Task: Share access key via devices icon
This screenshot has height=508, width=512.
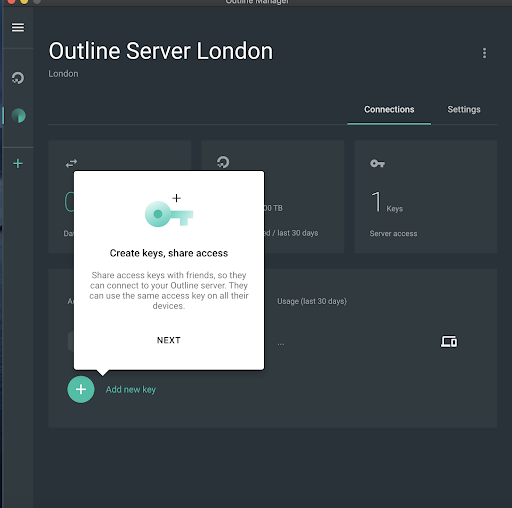Action: 449,342
